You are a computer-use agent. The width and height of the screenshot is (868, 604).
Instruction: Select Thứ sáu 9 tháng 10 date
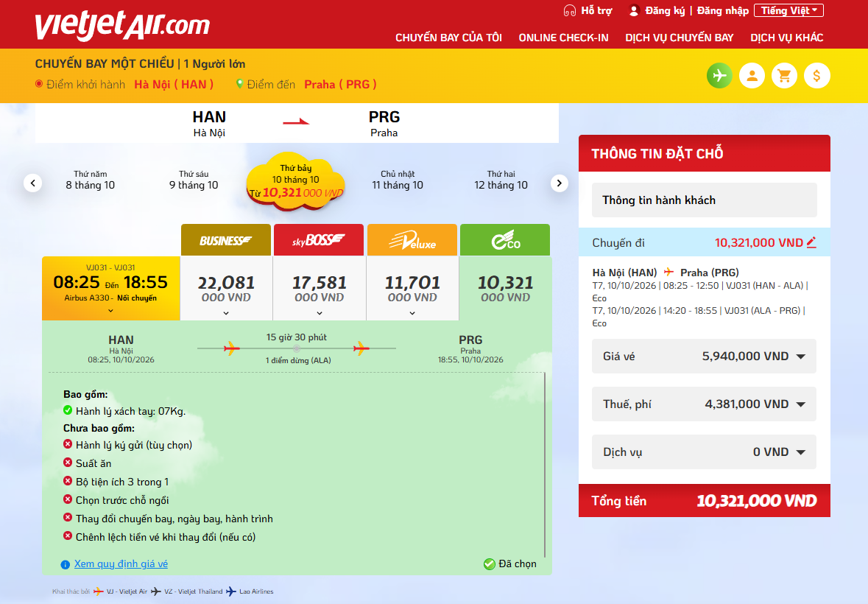(x=194, y=180)
